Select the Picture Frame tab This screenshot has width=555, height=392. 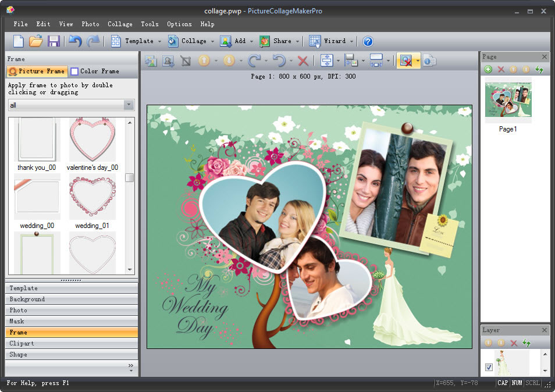[37, 71]
